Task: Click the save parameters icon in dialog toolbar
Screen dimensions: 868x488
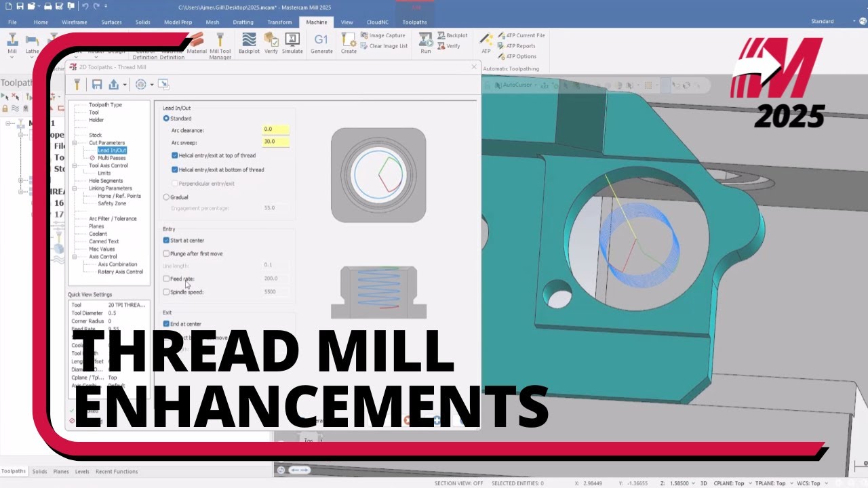Action: 97,84
